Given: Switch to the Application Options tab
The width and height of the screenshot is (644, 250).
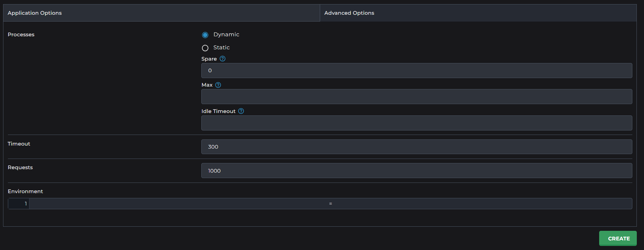Looking at the screenshot, I should tap(35, 13).
